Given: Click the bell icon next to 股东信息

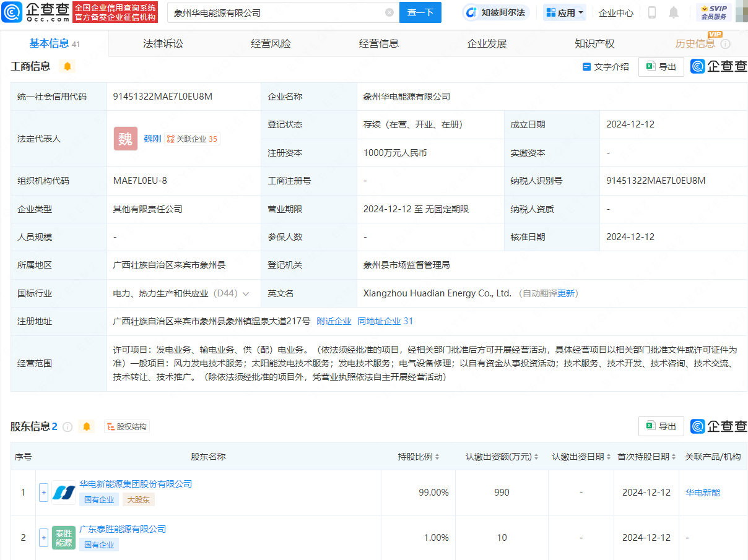Looking at the screenshot, I should click(x=87, y=426).
